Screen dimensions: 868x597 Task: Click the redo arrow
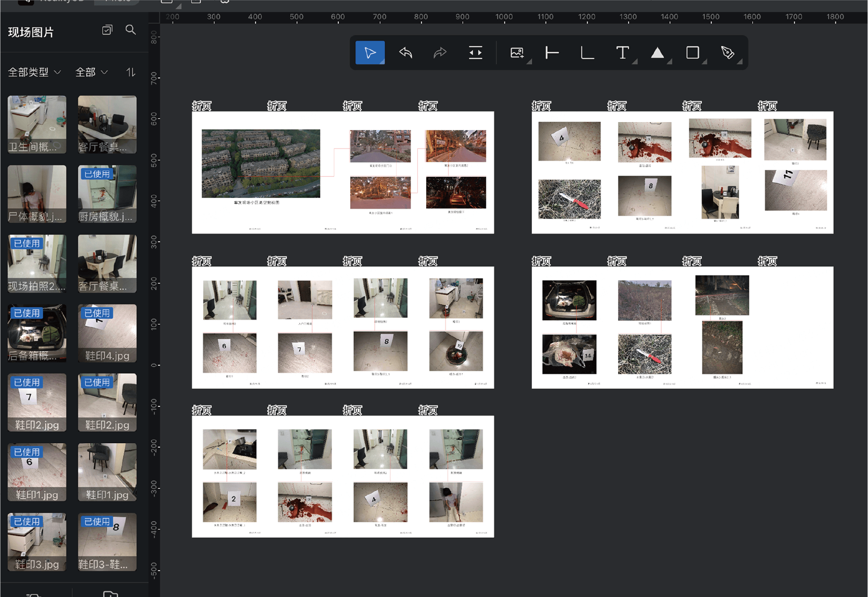pyautogui.click(x=440, y=53)
